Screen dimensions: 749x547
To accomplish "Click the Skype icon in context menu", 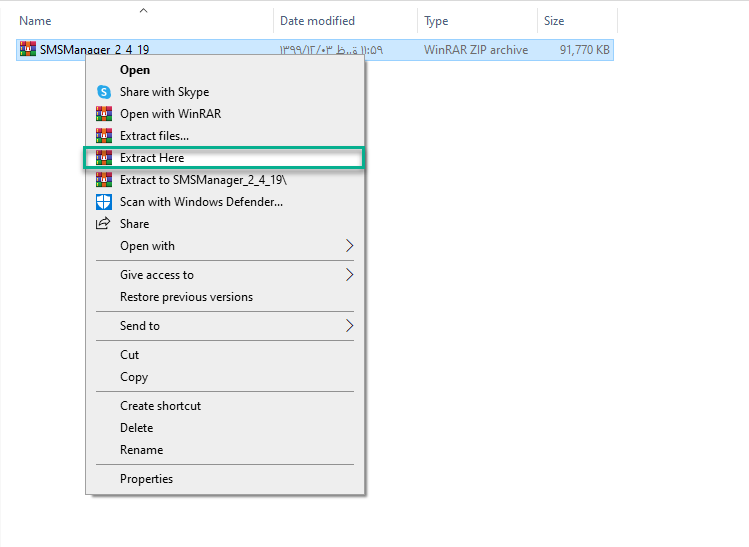I will (x=104, y=92).
